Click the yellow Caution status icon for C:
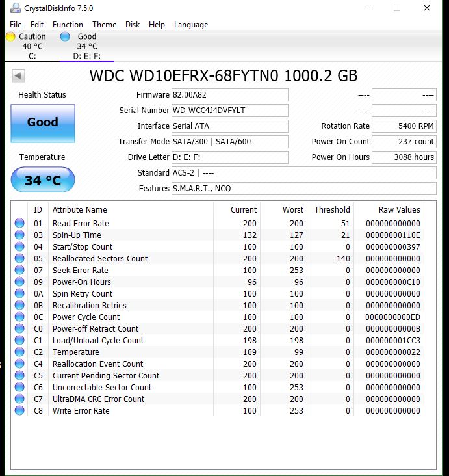This screenshot has width=449, height=476. [10, 36]
